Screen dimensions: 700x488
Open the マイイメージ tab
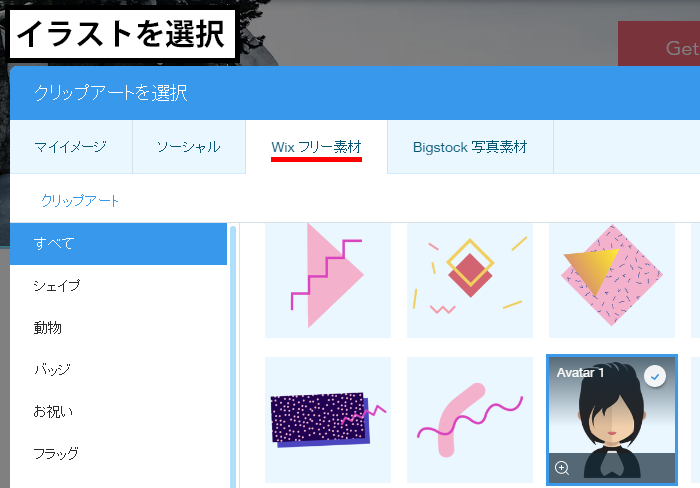click(x=71, y=147)
